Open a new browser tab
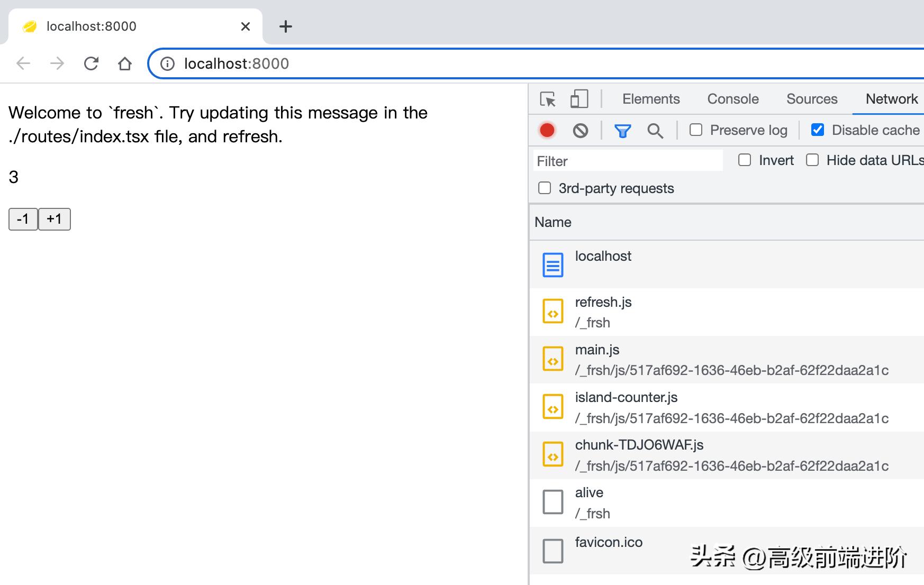 (x=286, y=26)
